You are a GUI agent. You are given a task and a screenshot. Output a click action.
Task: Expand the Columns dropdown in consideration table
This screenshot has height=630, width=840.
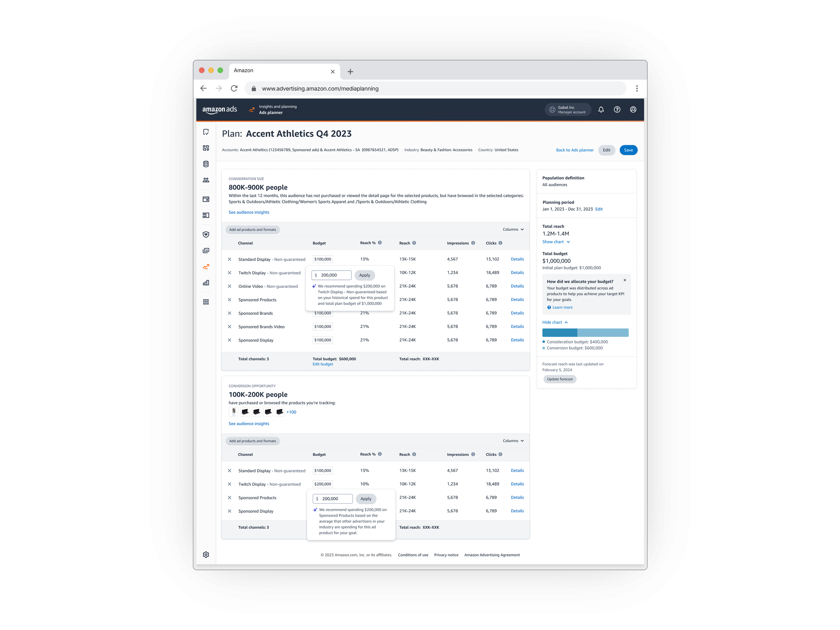pyautogui.click(x=513, y=229)
